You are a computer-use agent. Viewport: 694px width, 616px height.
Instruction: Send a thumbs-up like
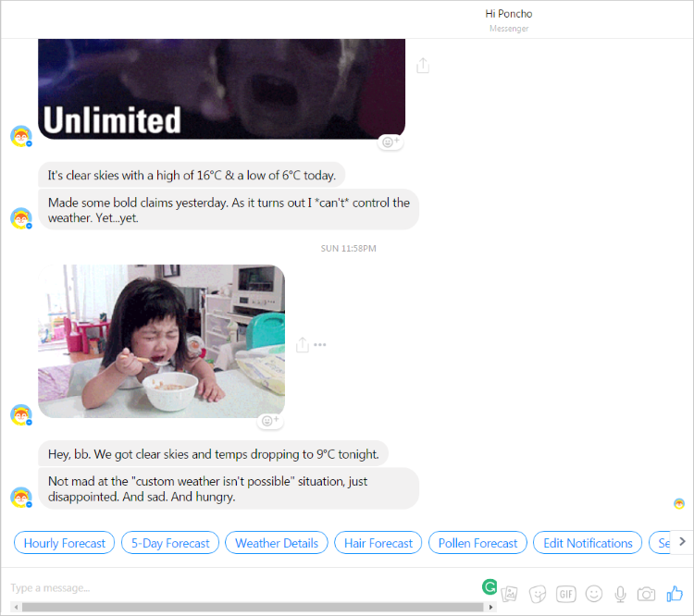coord(675,594)
